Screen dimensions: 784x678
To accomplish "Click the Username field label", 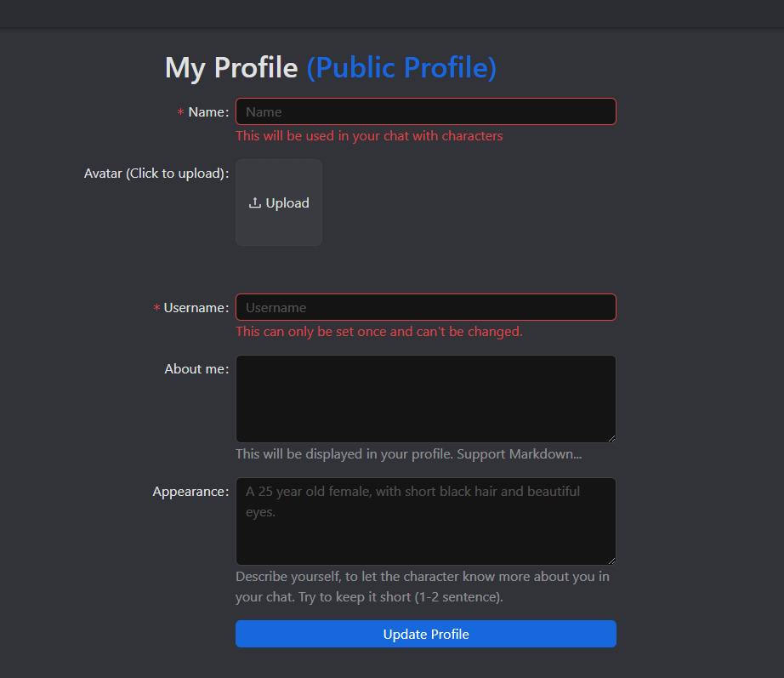I will pos(196,308).
